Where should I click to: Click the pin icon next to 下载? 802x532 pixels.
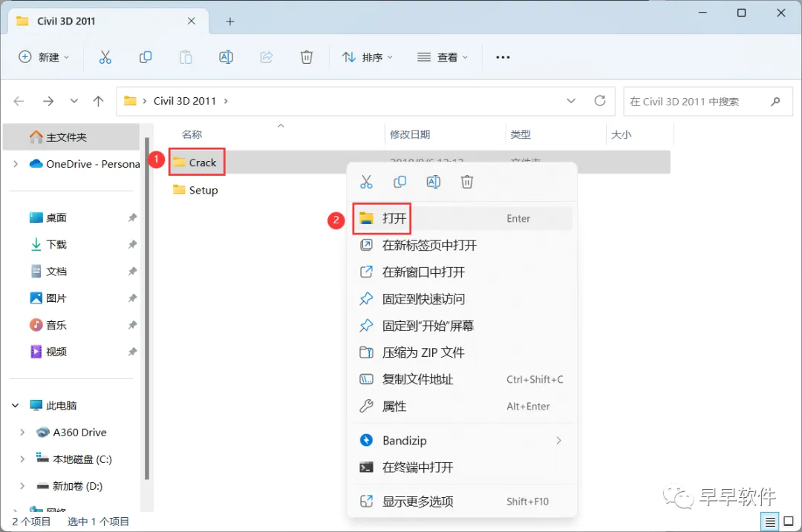point(132,244)
